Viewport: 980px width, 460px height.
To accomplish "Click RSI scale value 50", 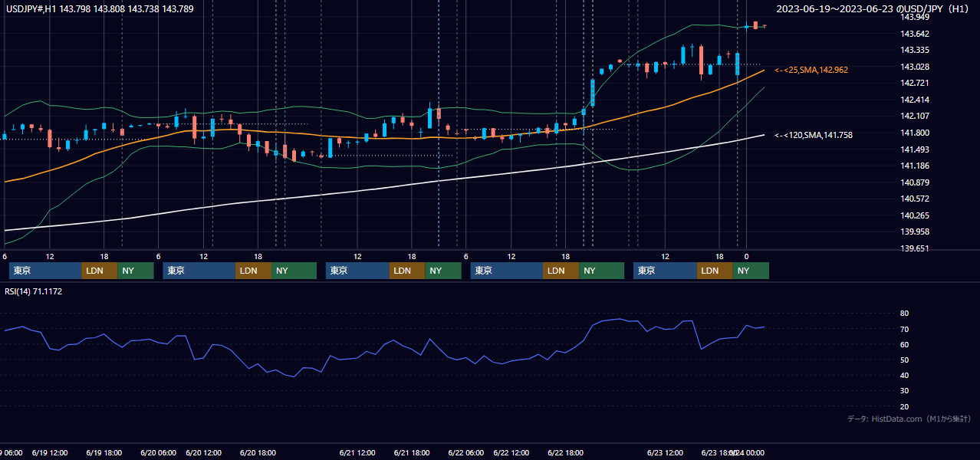I will 904,360.
